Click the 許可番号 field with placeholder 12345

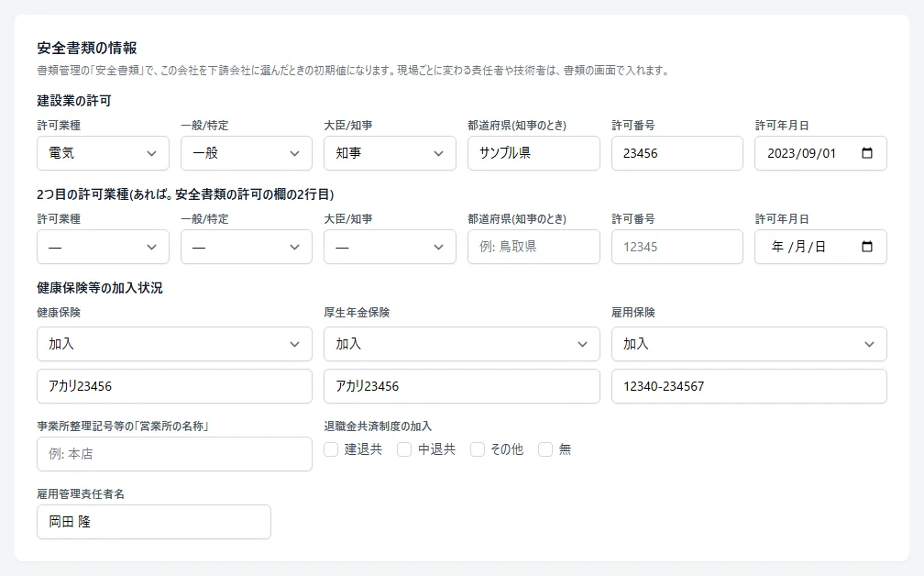(x=677, y=247)
